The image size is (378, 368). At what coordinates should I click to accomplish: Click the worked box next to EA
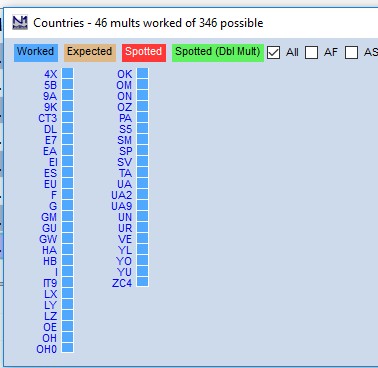[67, 150]
